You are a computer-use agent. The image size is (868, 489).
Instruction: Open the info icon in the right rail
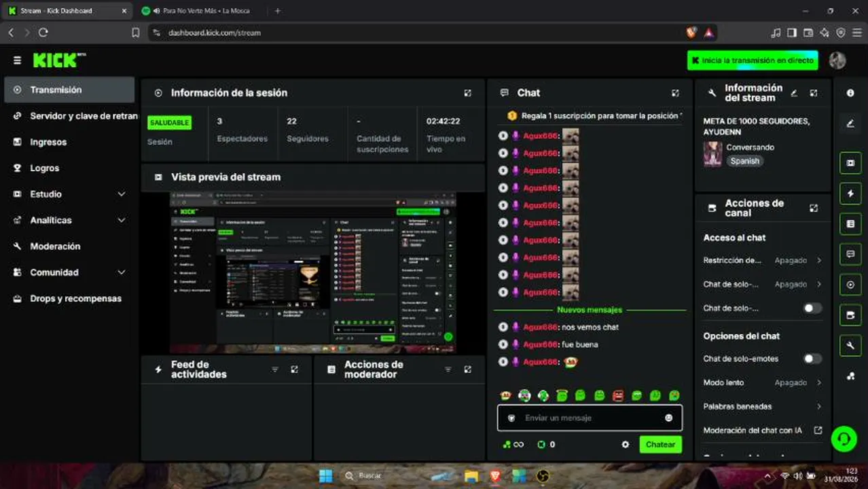click(850, 93)
